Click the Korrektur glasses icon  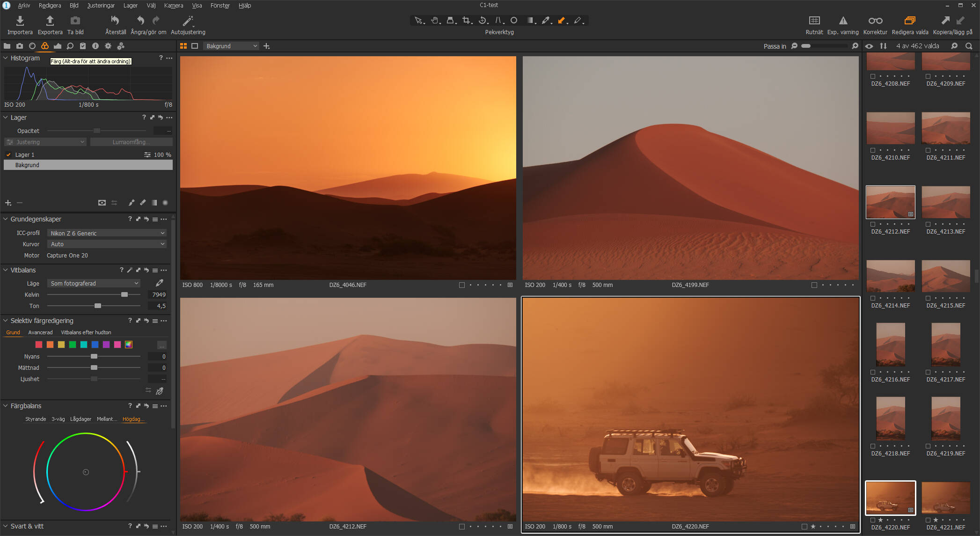pyautogui.click(x=875, y=21)
